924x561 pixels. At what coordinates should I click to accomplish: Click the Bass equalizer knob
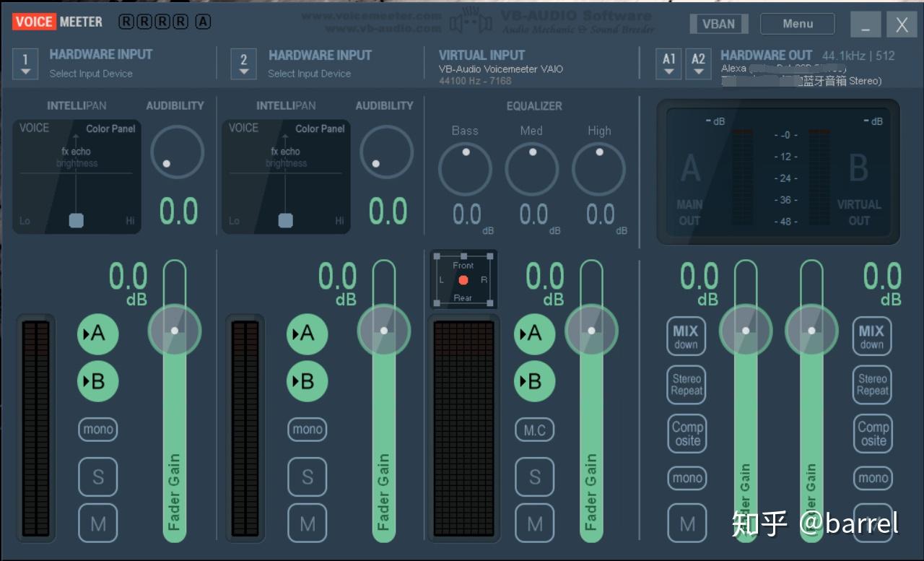(x=465, y=170)
